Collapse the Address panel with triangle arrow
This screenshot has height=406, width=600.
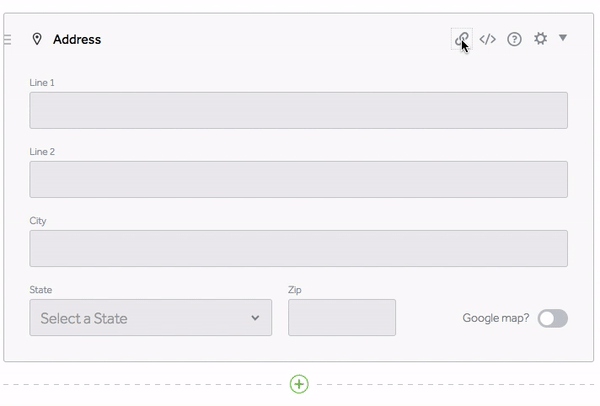pos(563,38)
